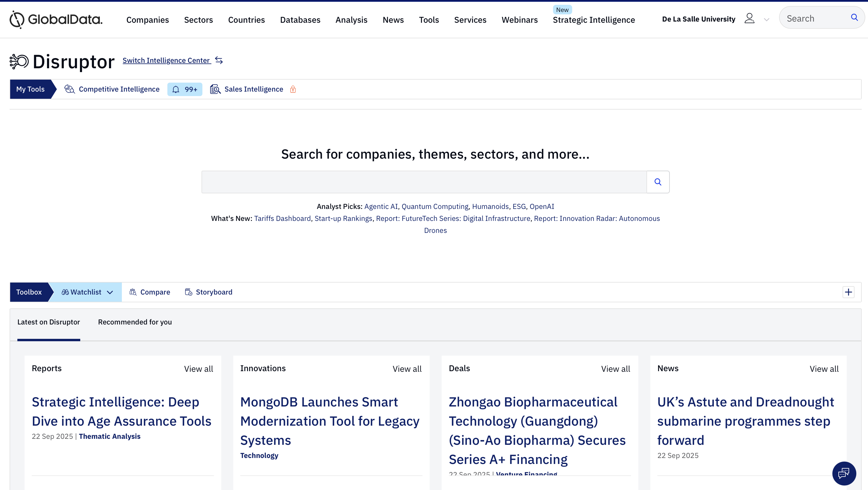Open the Agentic AI analyst pick

coord(381,207)
